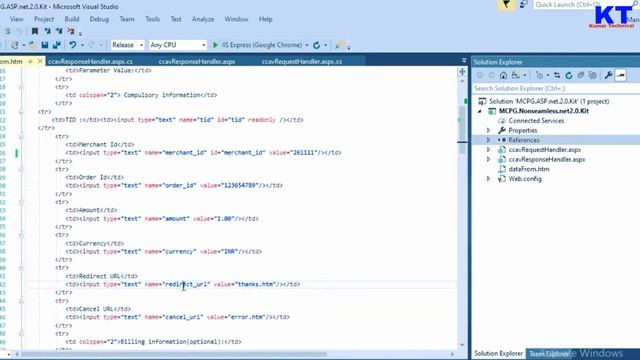The width and height of the screenshot is (640, 360).
Task: Switch to ccavResponseHandler.aspx.cs tab
Action: click(x=90, y=62)
